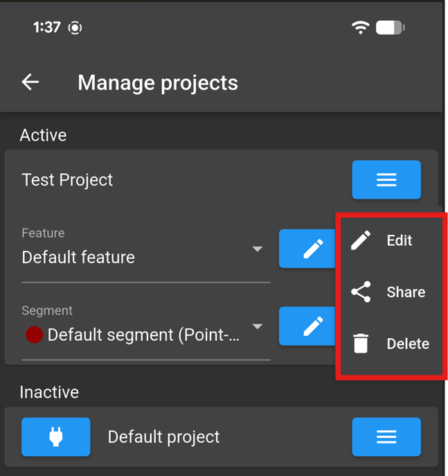Viewport: 448px width, 476px height.
Task: Open Default project hamburger menu
Action: (386, 437)
